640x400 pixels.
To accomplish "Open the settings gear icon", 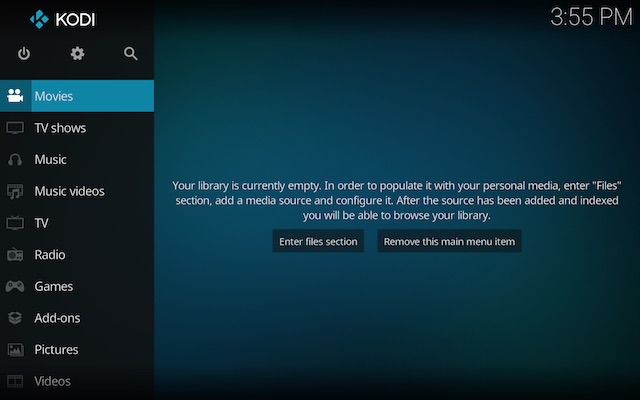I will [77, 53].
